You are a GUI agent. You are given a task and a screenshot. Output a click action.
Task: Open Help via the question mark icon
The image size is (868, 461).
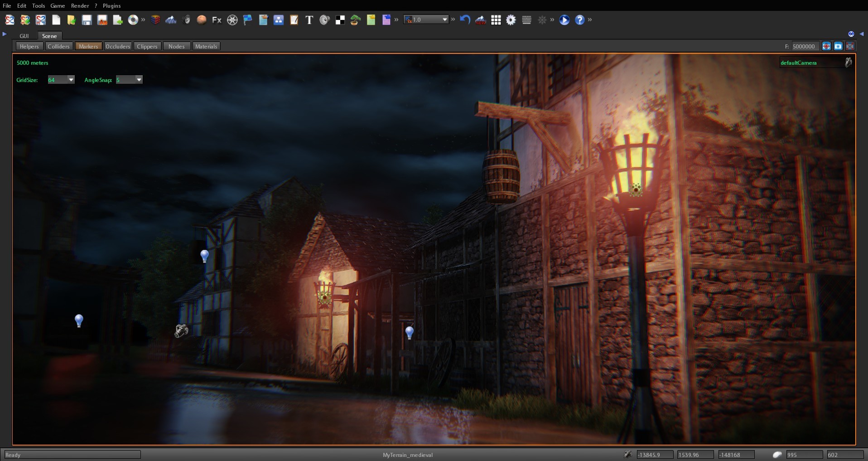tap(579, 20)
